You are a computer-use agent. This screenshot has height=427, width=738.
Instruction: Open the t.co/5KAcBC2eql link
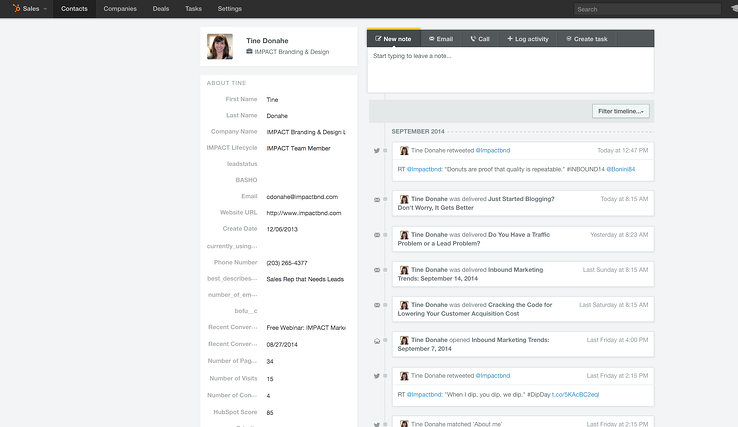[575, 395]
